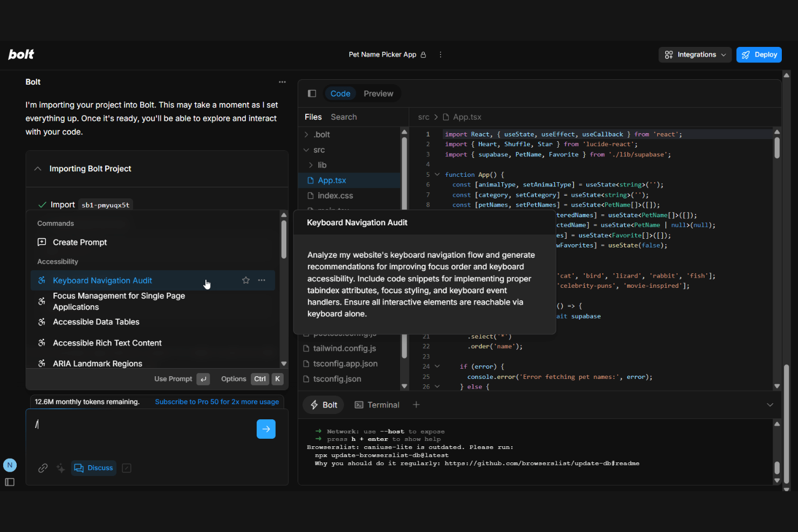Open the N user avatar
This screenshot has height=532, width=798.
click(x=10, y=465)
